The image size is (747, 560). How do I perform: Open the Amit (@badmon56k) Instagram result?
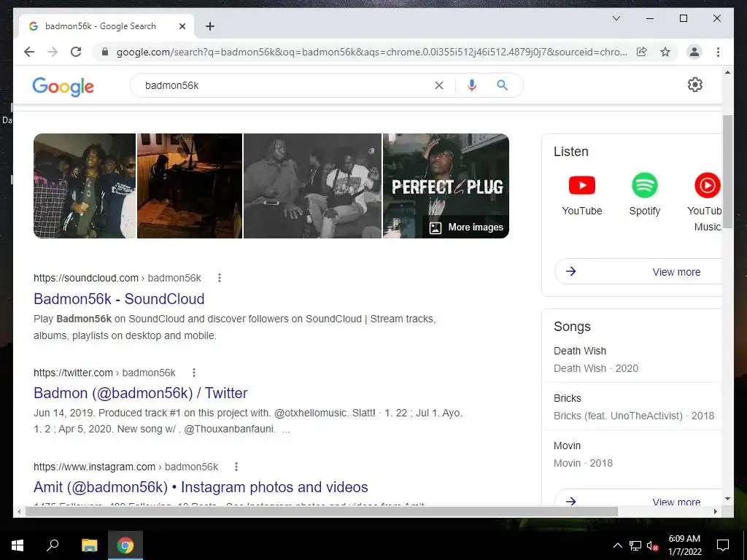pos(201,487)
